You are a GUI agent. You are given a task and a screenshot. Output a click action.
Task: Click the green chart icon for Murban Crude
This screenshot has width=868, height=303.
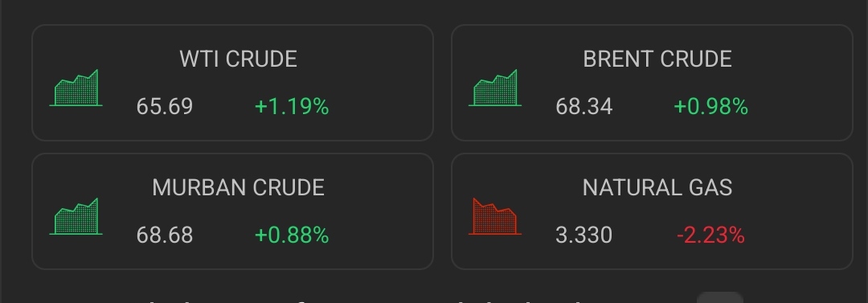pos(76,216)
